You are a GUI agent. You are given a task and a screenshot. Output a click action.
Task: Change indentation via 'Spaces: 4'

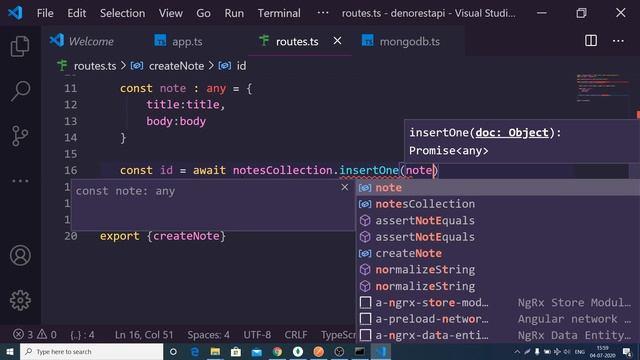click(208, 335)
